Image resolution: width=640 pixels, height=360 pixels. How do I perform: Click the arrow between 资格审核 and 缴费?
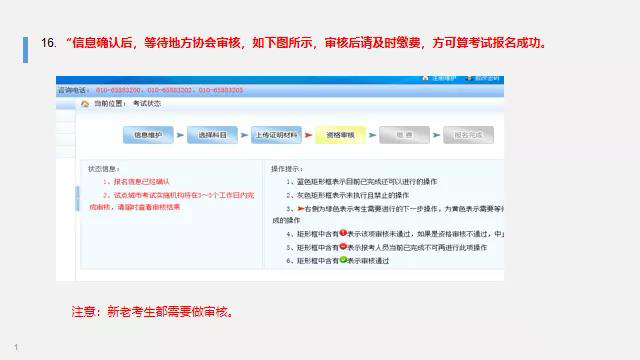(x=372, y=135)
